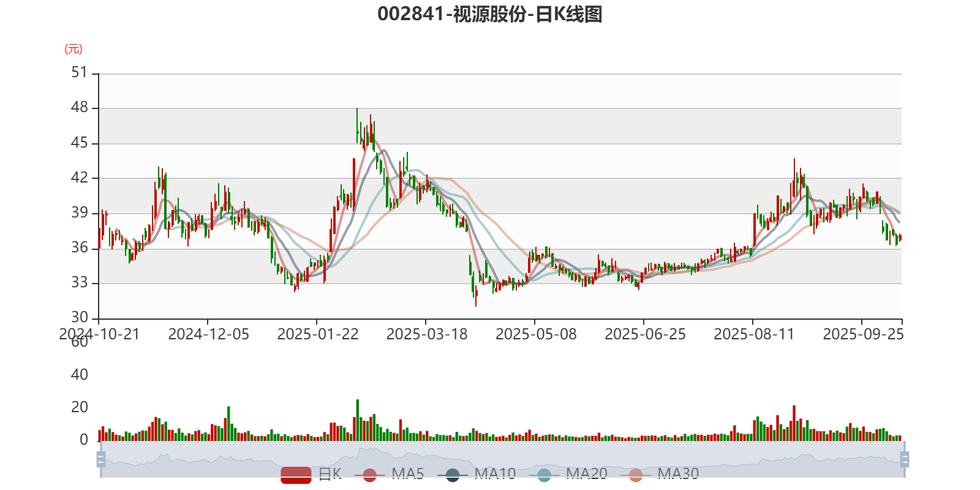Click the 2025-03-18 date label
Image resolution: width=980 pixels, height=490 pixels.
426,334
